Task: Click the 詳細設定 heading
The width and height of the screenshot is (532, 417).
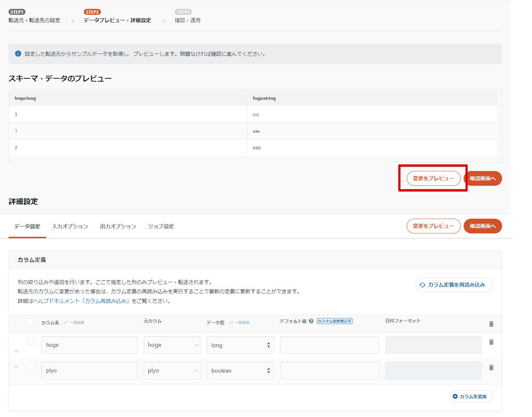Action: point(23,202)
